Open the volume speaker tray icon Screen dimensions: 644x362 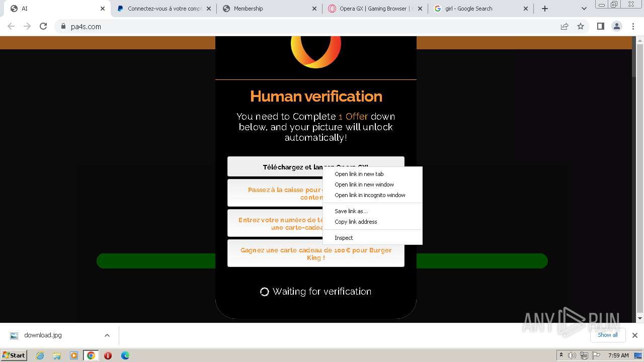572,355
